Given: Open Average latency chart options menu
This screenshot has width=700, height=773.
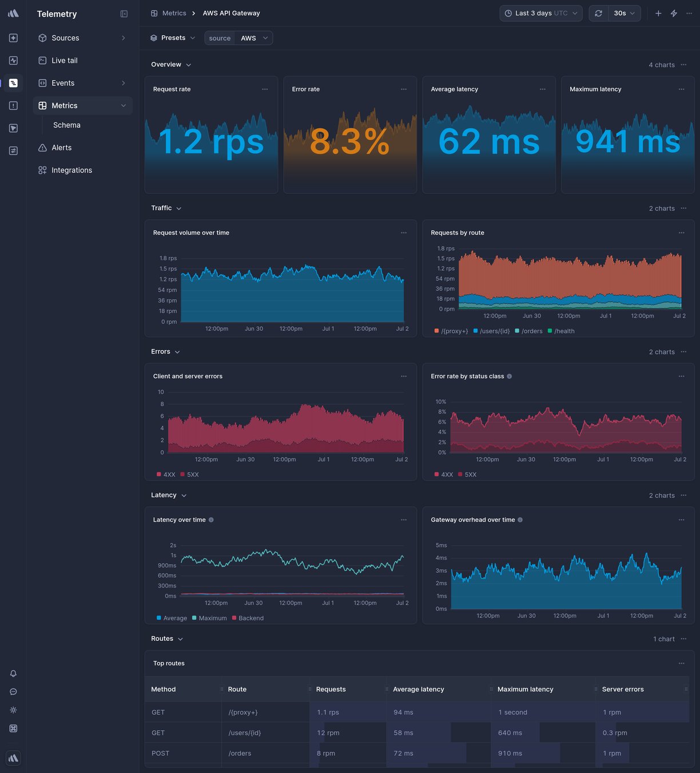Looking at the screenshot, I should 543,89.
